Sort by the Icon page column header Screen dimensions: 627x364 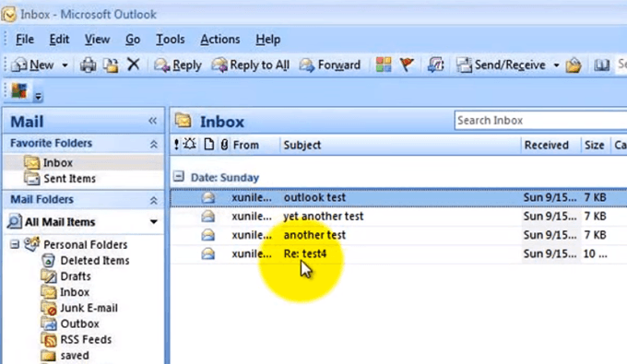208,145
